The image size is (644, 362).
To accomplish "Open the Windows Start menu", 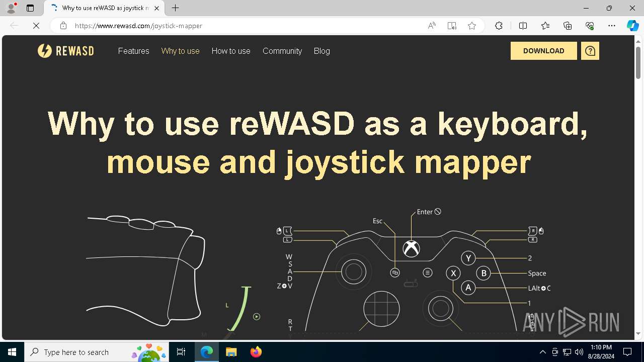I will tap(12, 352).
